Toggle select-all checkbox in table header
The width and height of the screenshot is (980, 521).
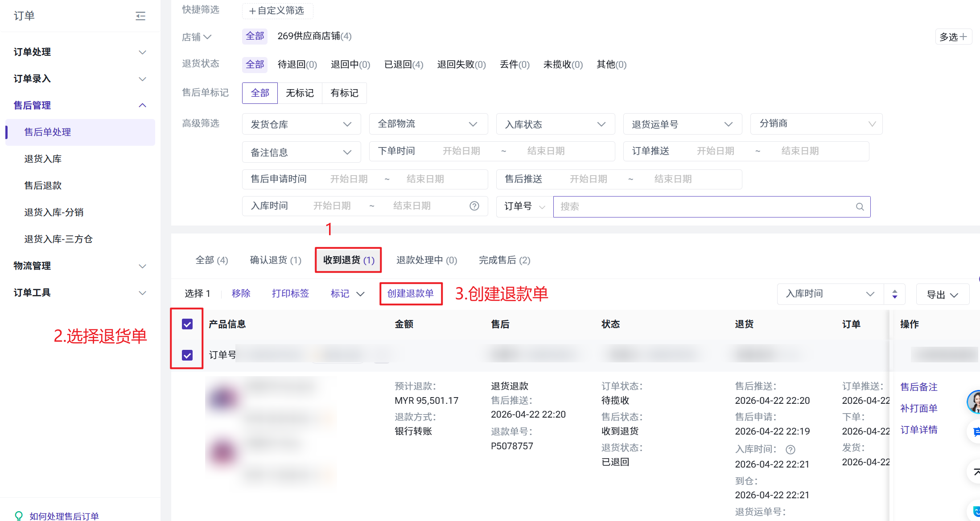point(187,324)
